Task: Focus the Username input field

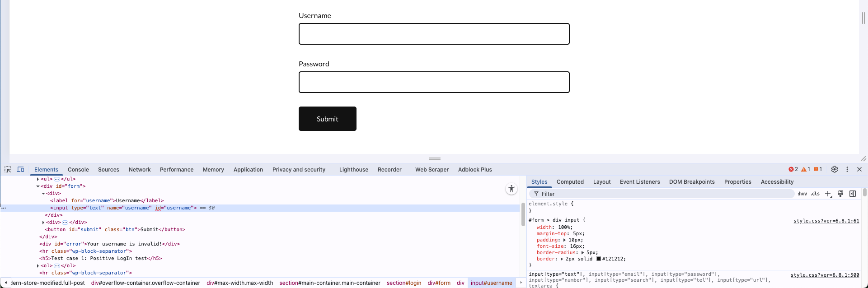Action: point(434,34)
